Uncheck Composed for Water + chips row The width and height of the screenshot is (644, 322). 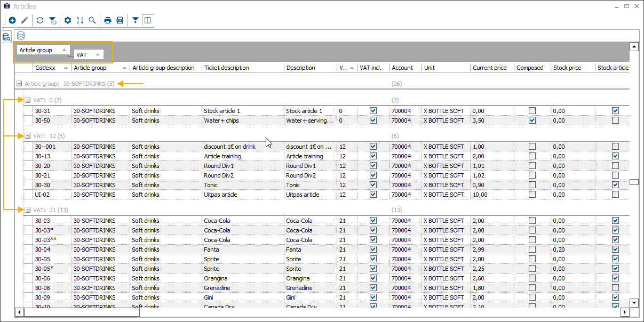[x=531, y=120]
